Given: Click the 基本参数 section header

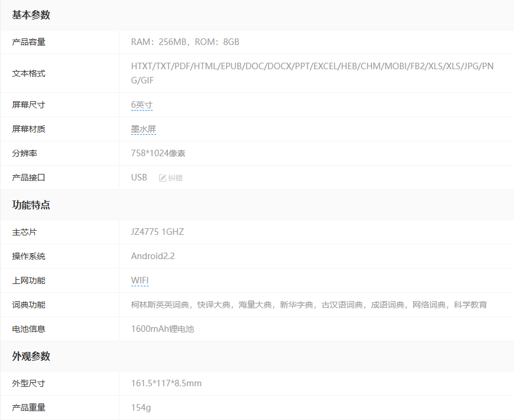Looking at the screenshot, I should pyautogui.click(x=31, y=15).
